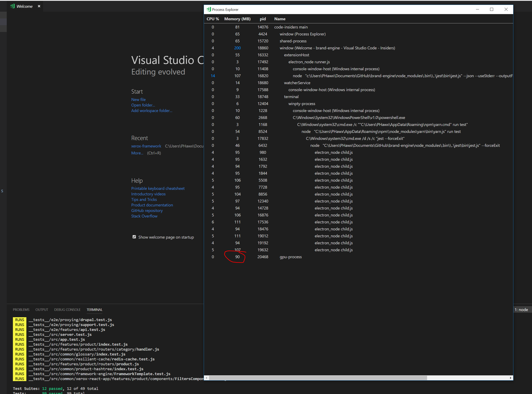Select the gpu-process row
Screen dimensions: 532x394
coord(358,257)
